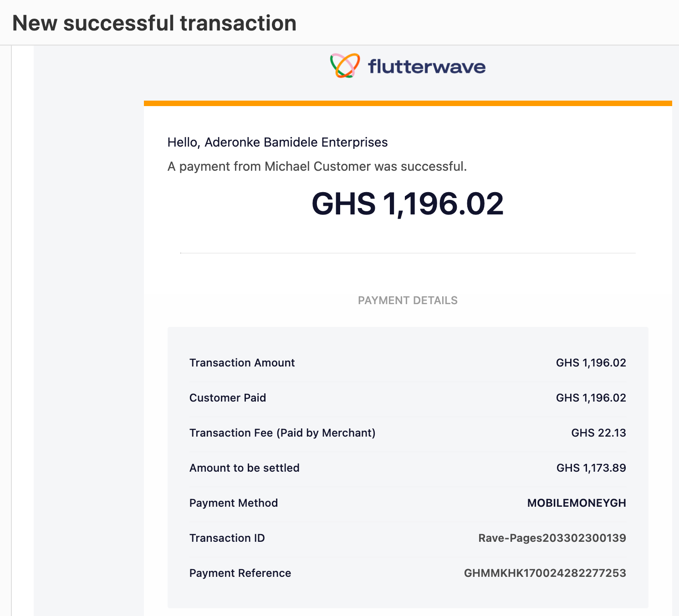Click the large GHS 1,196.02 amount

point(408,204)
